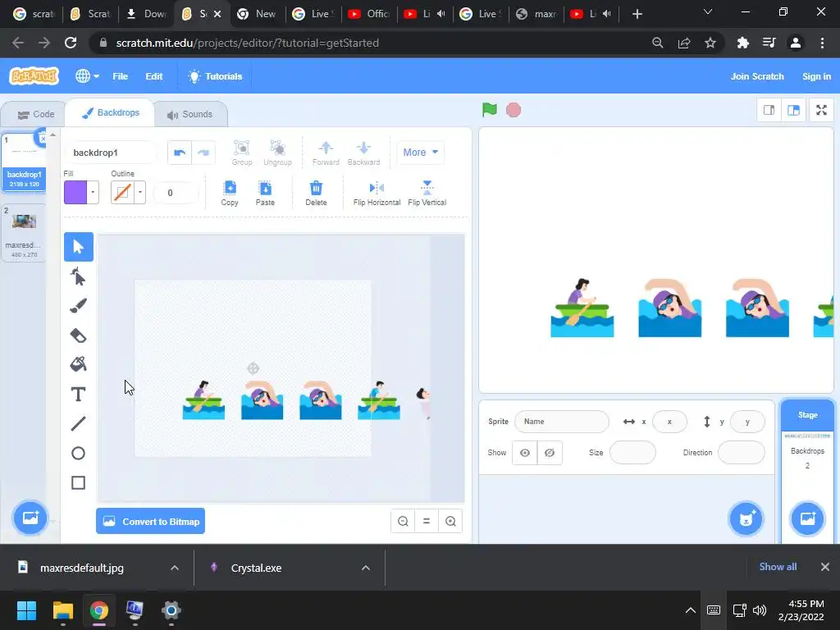Flip Vertical the selection
This screenshot has height=630, width=840.
click(x=427, y=193)
